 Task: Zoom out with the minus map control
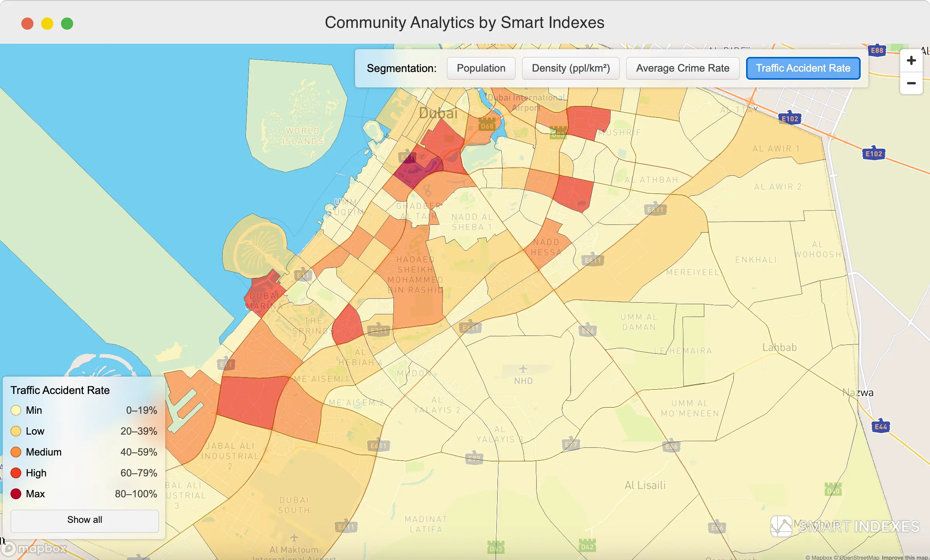911,83
